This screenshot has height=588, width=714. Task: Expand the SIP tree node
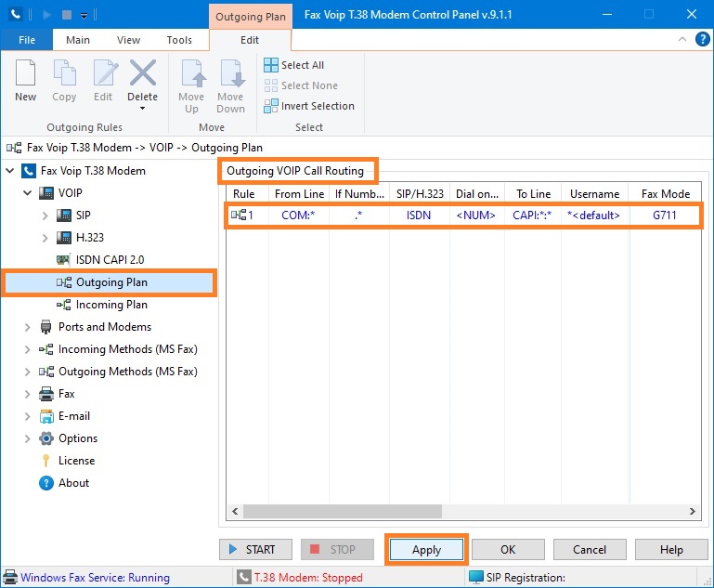click(45, 216)
